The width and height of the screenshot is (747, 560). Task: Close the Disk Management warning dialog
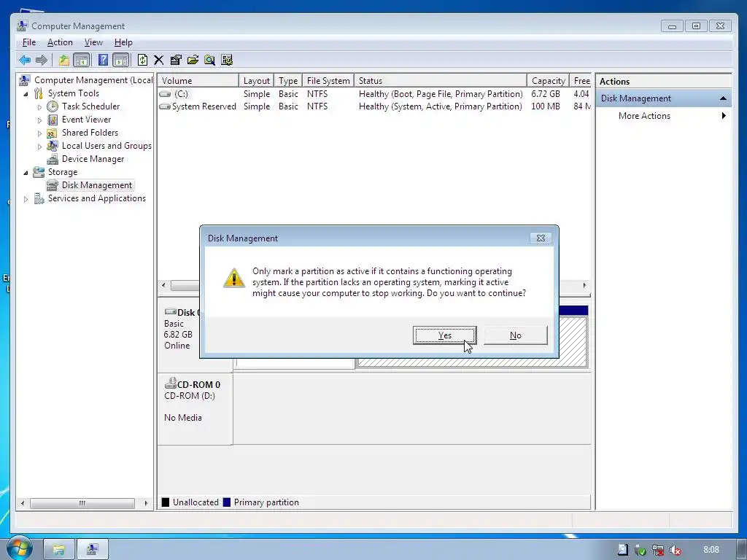coord(541,238)
